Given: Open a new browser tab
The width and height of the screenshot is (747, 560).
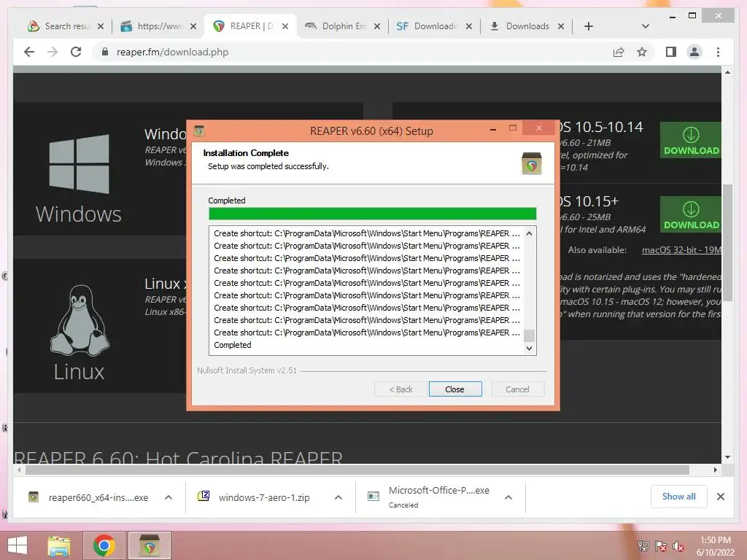Looking at the screenshot, I should 589,26.
